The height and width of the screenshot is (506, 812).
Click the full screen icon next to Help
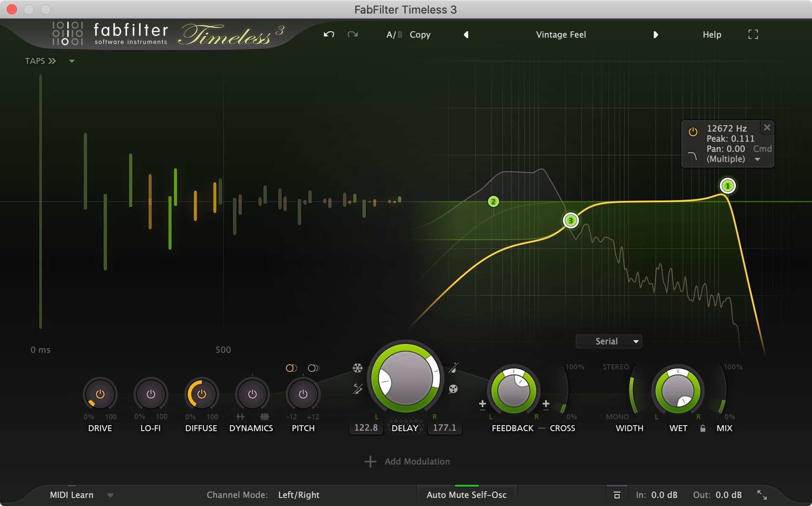(753, 35)
